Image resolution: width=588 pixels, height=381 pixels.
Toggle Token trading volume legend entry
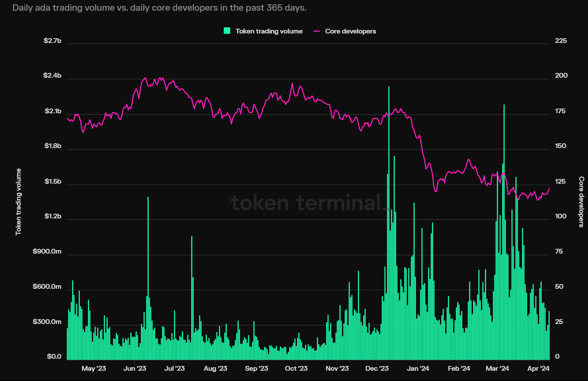coord(263,31)
